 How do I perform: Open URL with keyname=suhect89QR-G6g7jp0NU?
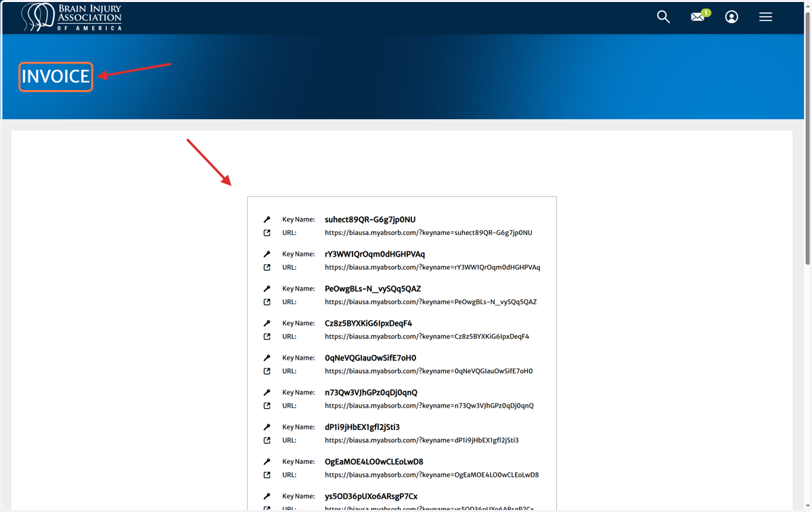[x=428, y=232]
